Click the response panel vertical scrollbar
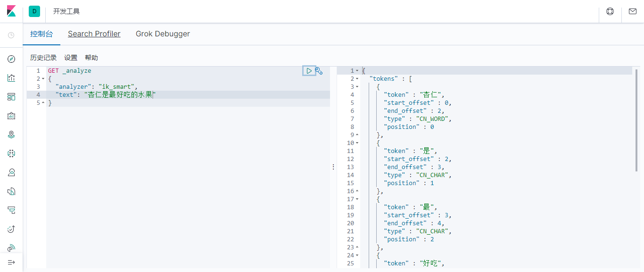Screen dimensions: 644x272 pos(636,120)
